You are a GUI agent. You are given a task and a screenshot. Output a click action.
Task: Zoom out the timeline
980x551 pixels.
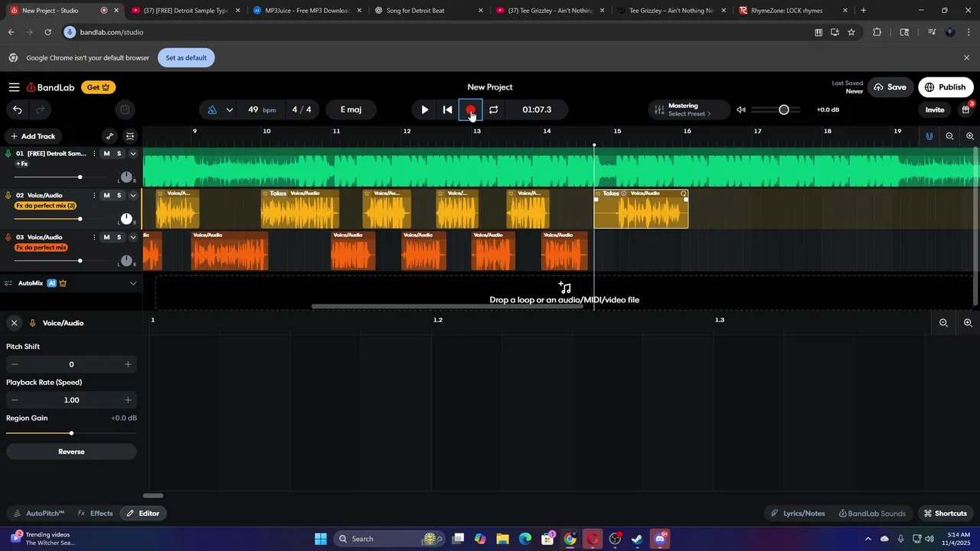(x=949, y=136)
